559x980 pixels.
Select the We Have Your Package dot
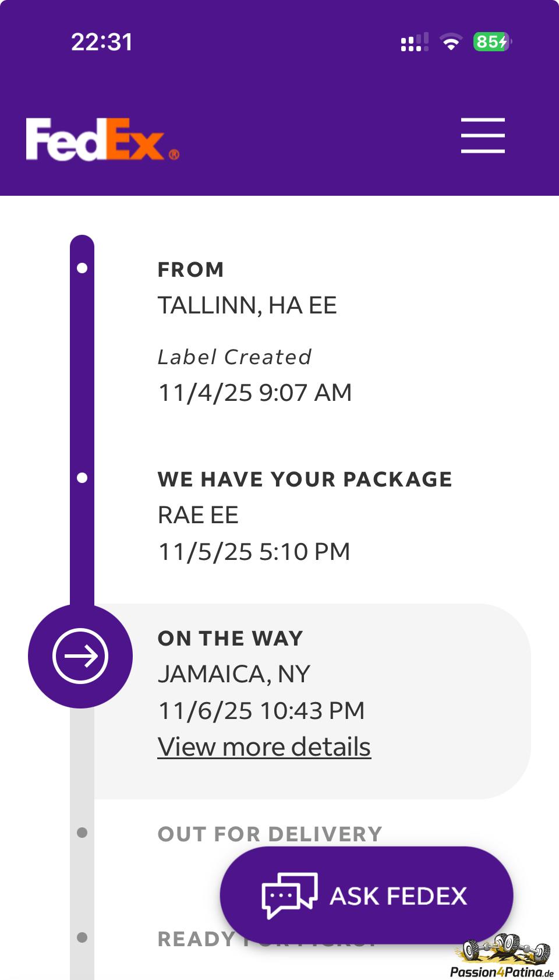pos(82,478)
